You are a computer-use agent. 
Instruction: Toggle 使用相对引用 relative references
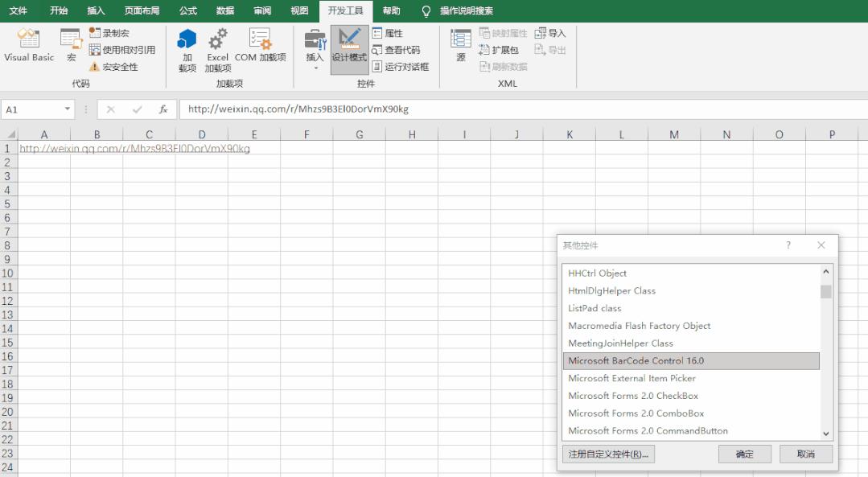coord(122,50)
